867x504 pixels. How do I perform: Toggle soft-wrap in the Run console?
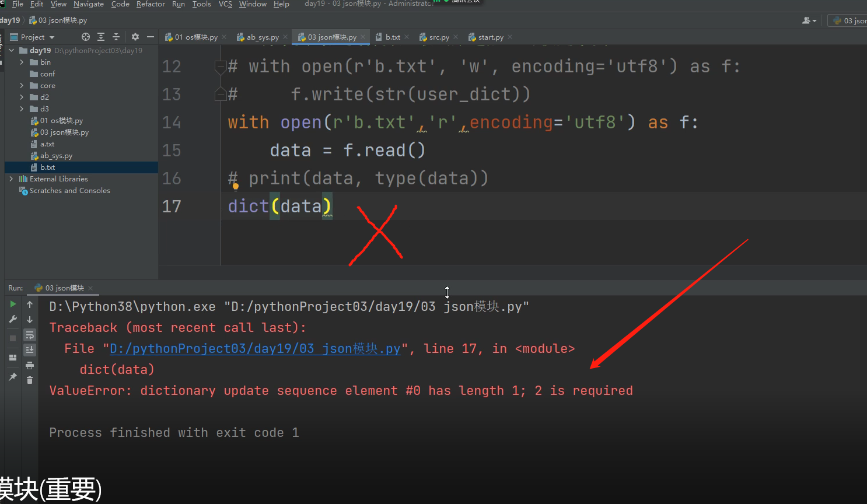coord(30,335)
